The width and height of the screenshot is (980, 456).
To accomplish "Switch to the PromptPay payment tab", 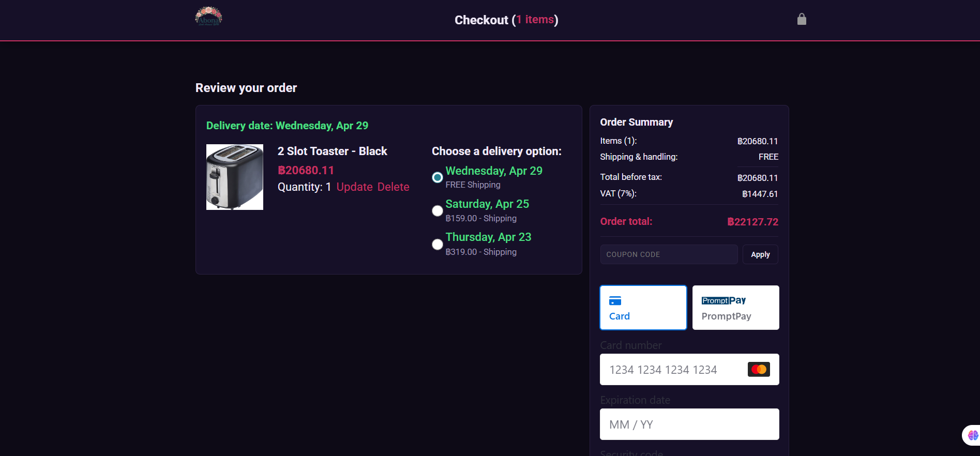I will 735,308.
